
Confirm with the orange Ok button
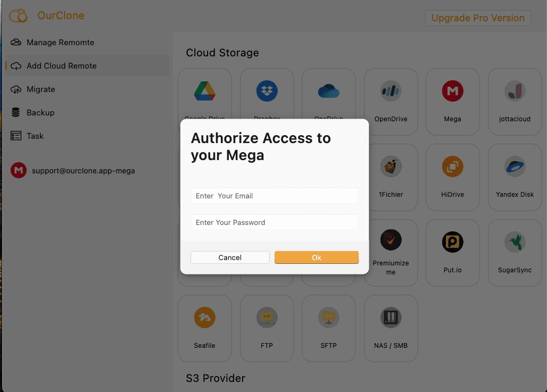(x=317, y=257)
